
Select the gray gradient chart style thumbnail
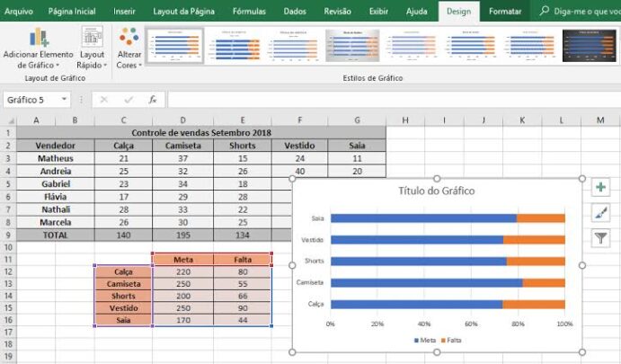click(352, 46)
